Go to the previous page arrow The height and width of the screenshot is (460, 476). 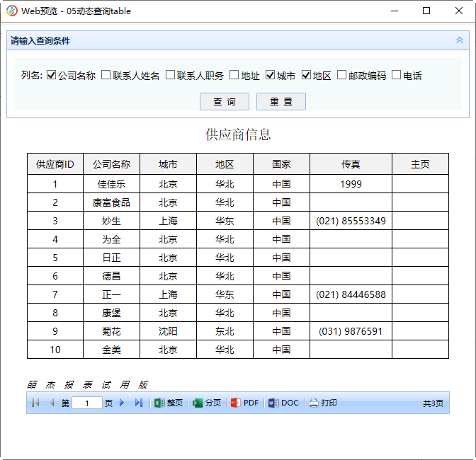[x=51, y=403]
